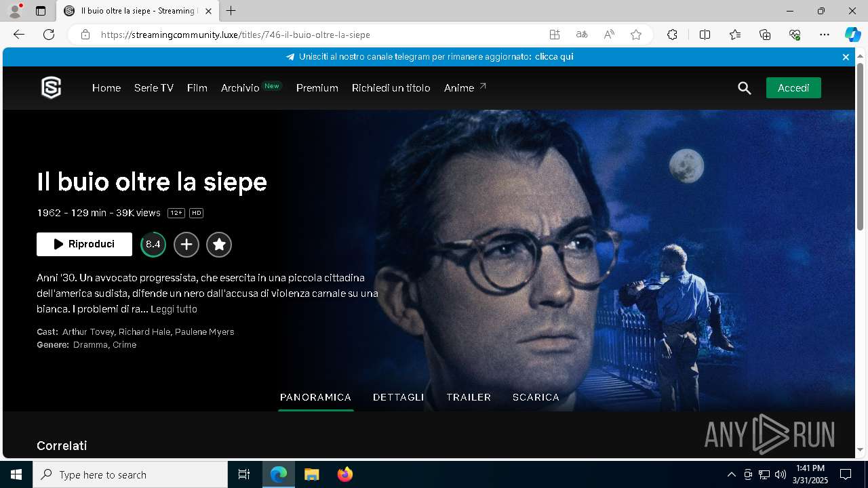Open the site search magnifier icon
868x488 pixels.
click(745, 88)
